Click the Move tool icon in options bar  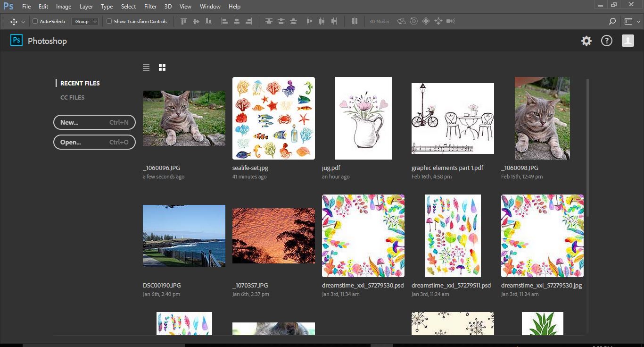[x=14, y=22]
